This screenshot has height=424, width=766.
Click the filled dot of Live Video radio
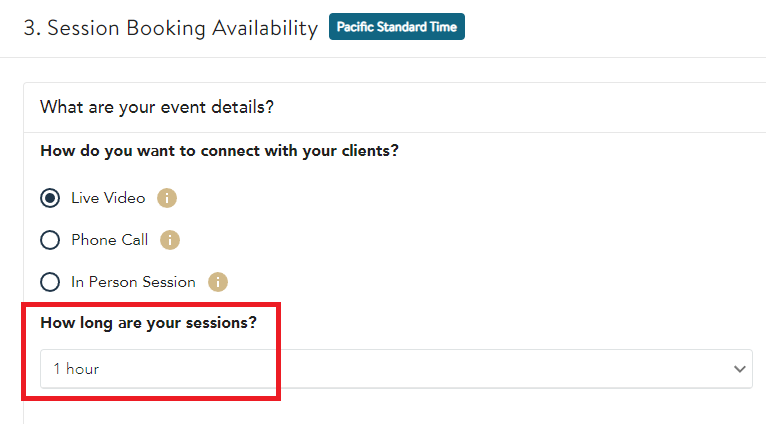point(50,198)
